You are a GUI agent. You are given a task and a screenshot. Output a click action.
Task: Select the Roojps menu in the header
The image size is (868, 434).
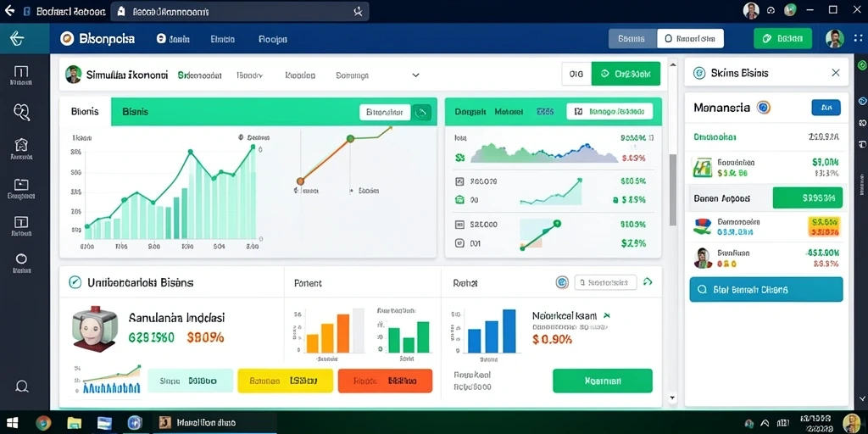273,39
